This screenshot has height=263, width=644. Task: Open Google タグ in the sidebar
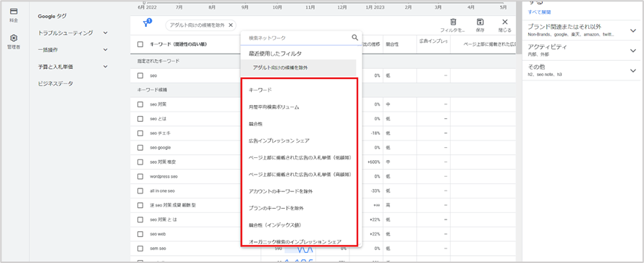pyautogui.click(x=52, y=16)
